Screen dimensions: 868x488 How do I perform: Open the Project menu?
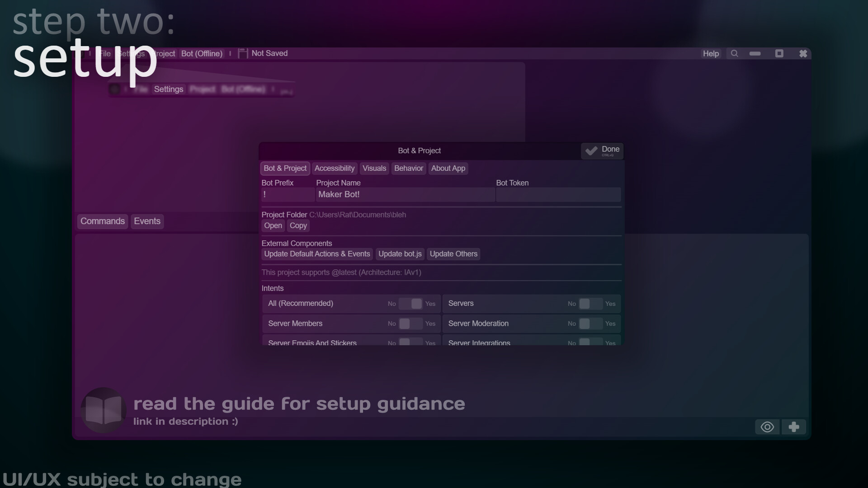tap(164, 53)
